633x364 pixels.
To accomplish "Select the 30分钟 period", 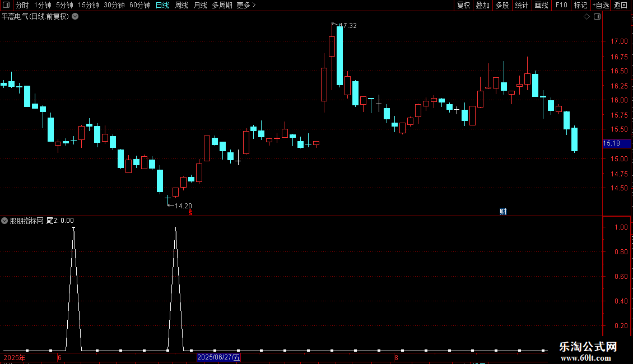I will pos(114,5).
